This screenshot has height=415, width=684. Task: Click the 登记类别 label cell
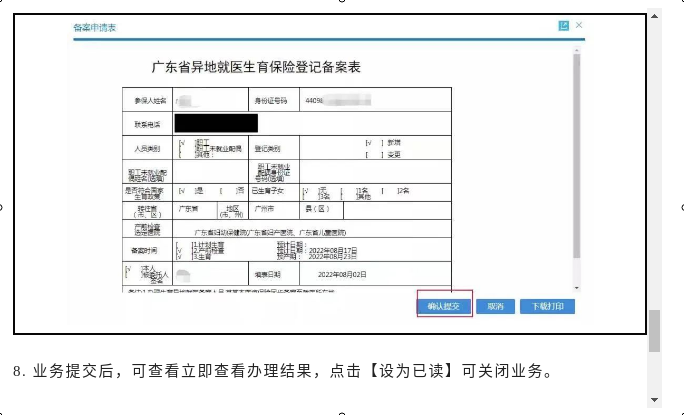274,148
